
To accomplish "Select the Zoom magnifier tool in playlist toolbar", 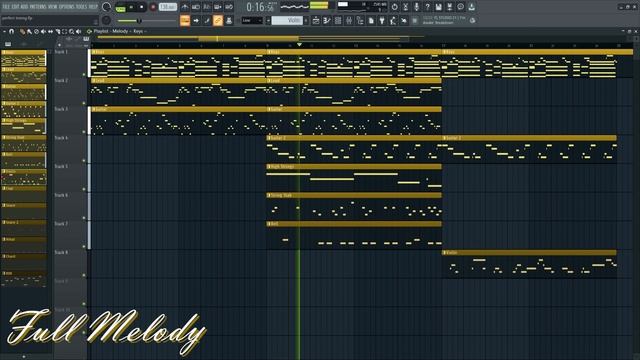I will [71, 31].
